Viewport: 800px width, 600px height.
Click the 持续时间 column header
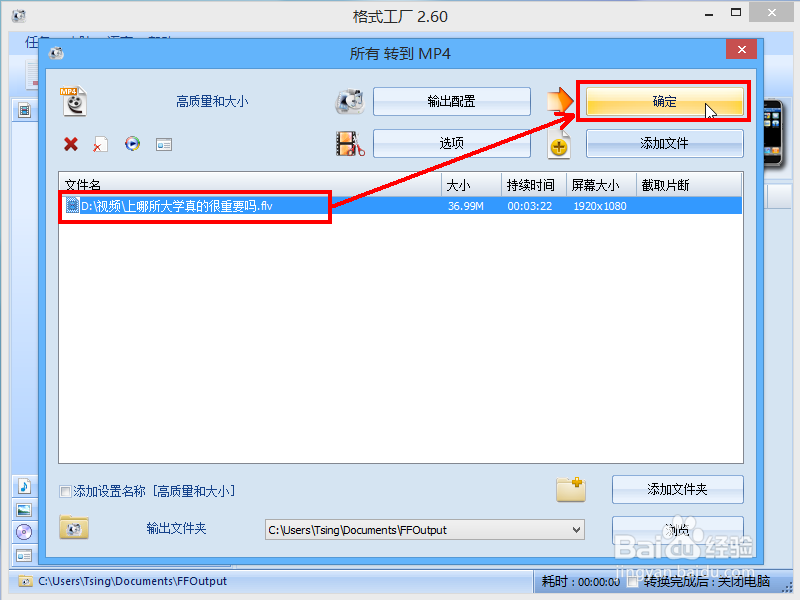534,185
